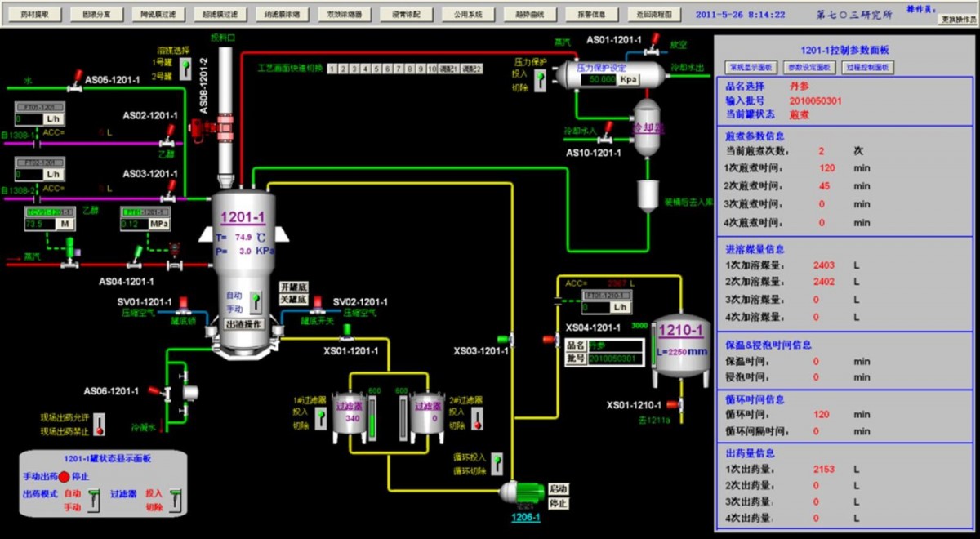Open the 超滤膜过滤 screen from top menu
Image resolution: width=980 pixels, height=539 pixels.
pyautogui.click(x=219, y=14)
